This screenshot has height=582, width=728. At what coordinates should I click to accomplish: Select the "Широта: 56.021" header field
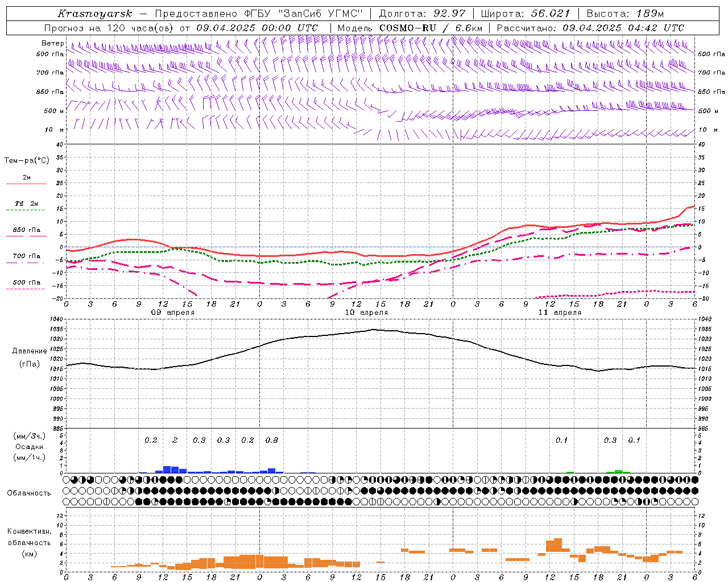525,14
